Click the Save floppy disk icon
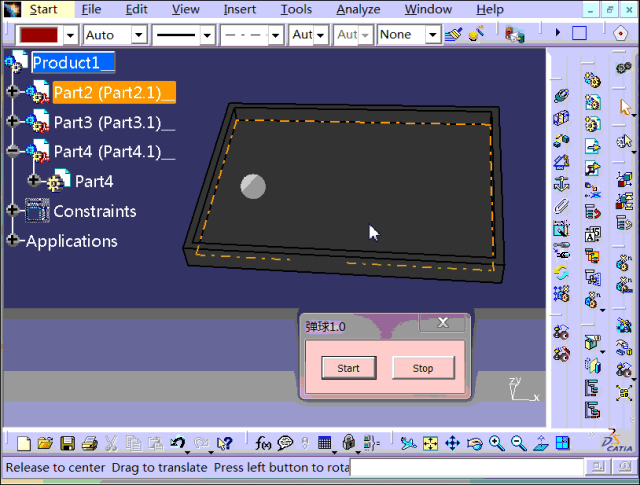The height and width of the screenshot is (485, 640). (x=67, y=443)
